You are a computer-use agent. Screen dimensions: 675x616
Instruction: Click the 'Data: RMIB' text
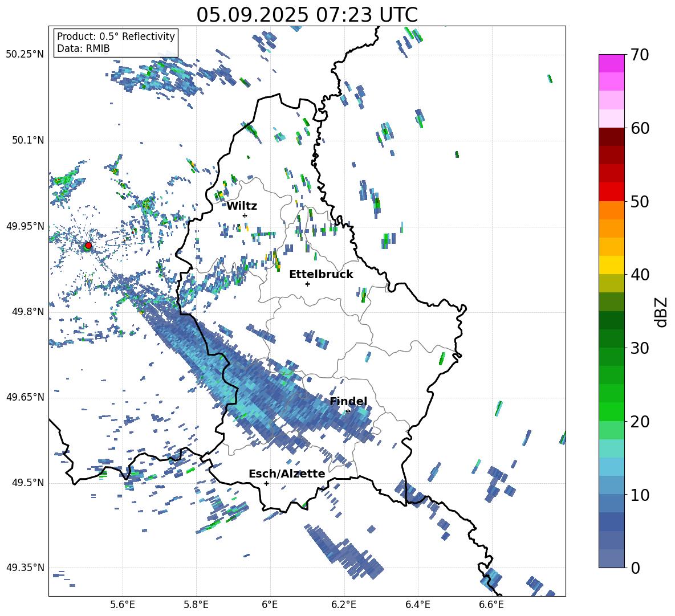83,48
